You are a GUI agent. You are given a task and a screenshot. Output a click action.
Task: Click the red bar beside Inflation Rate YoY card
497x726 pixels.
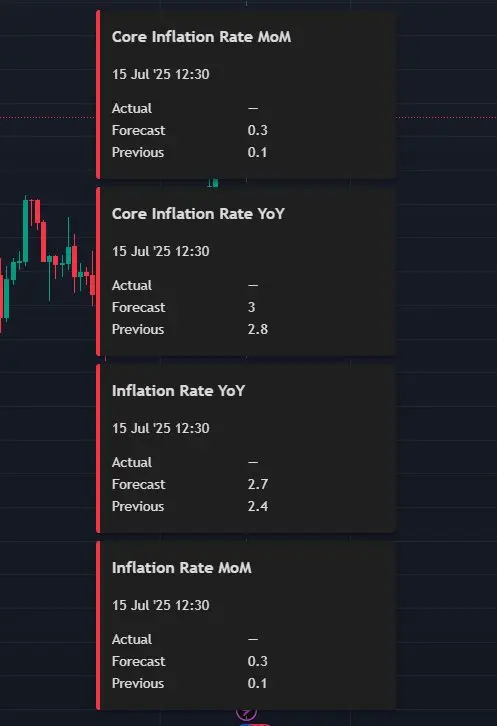coord(98,448)
